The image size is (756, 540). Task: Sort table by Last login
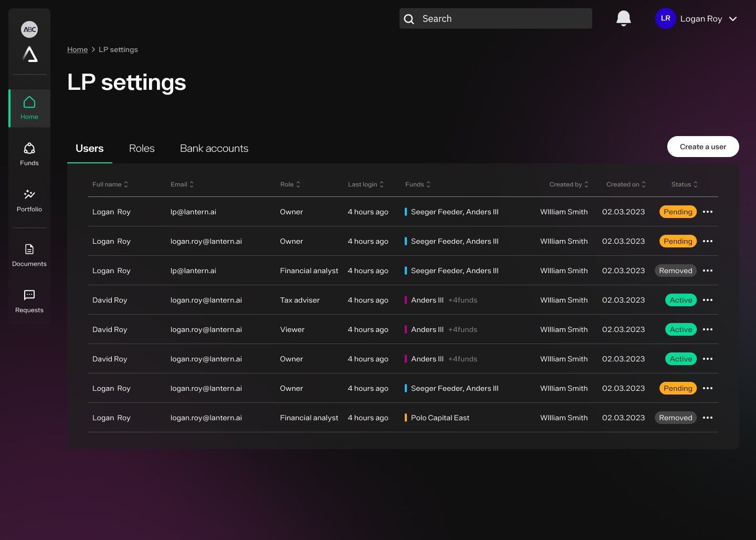coord(366,184)
